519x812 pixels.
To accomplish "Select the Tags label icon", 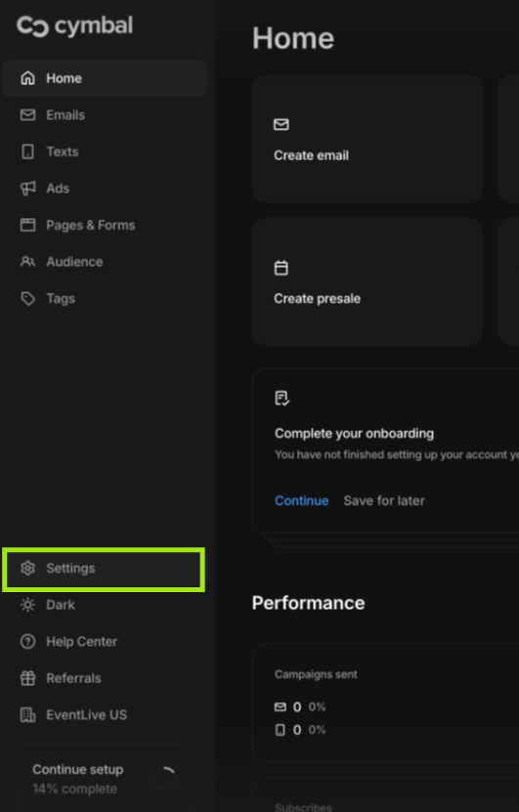I will click(x=28, y=298).
